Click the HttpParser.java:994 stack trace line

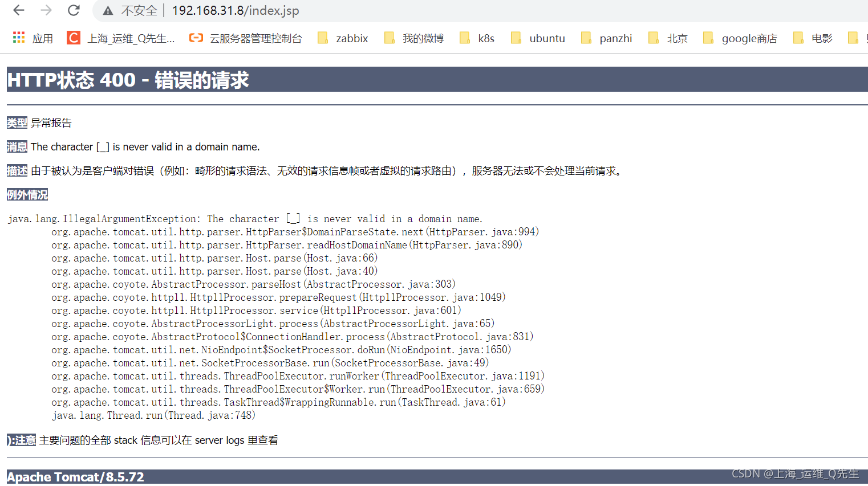pyautogui.click(x=295, y=232)
